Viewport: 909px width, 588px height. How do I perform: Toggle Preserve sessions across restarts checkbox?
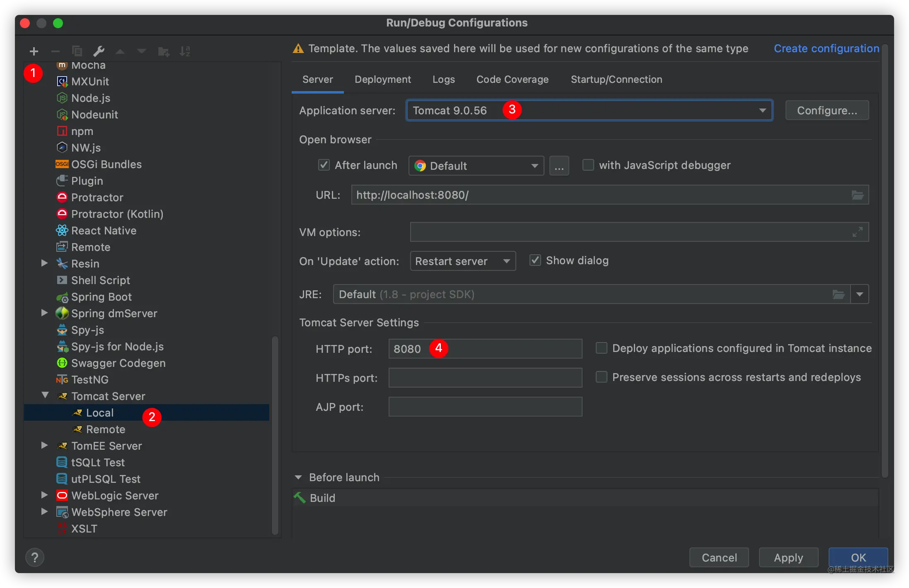click(601, 377)
